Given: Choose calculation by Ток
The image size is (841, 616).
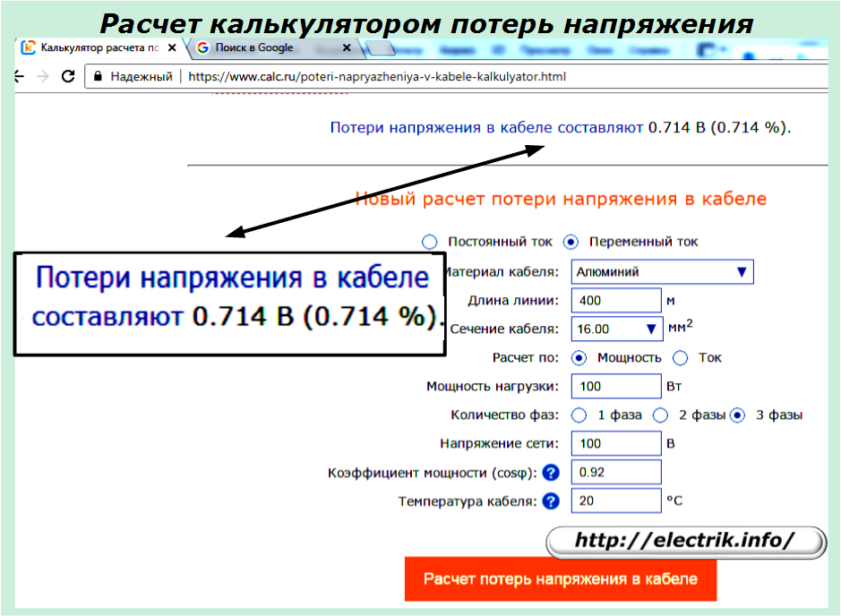Looking at the screenshot, I should click(x=680, y=357).
